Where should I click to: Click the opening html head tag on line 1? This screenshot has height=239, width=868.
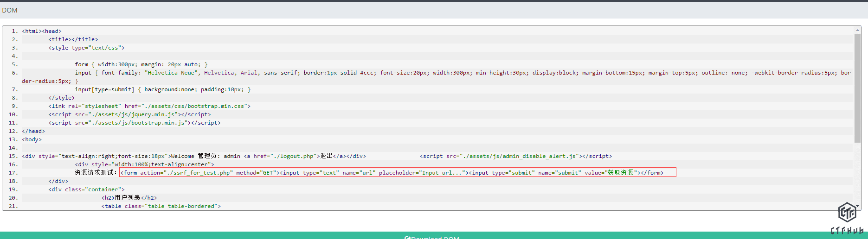[x=42, y=31]
